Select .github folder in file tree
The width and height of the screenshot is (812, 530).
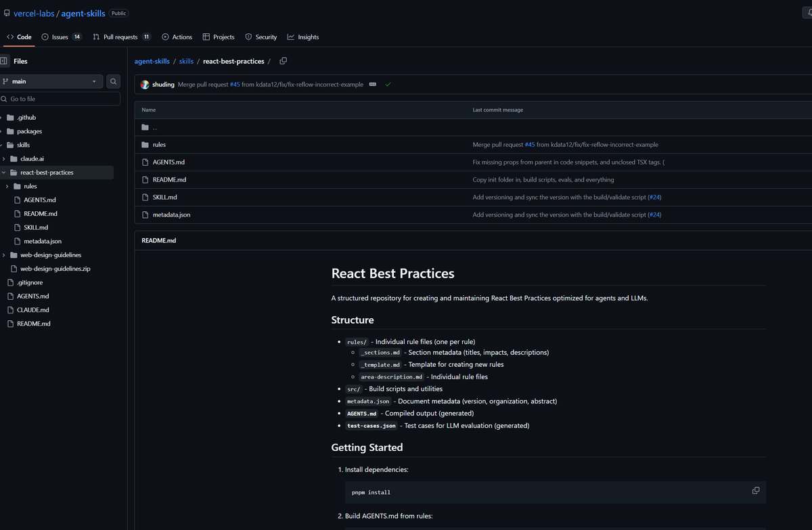tap(26, 118)
